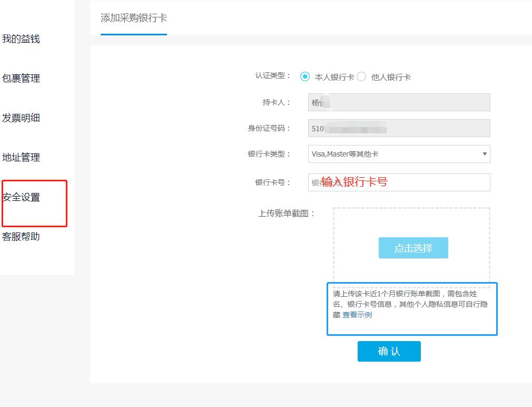Click the bank card type dropdown arrow

(484, 154)
